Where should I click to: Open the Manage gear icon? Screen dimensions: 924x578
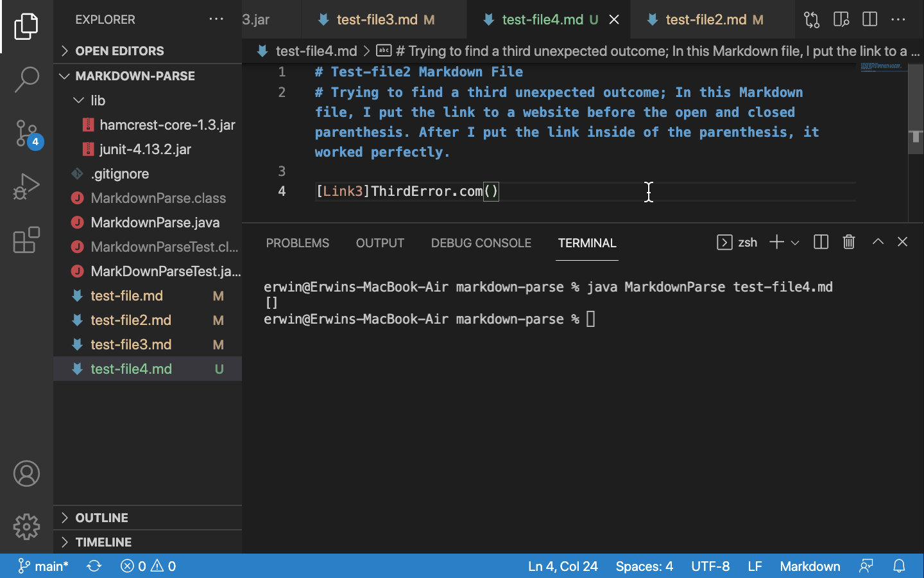click(26, 527)
